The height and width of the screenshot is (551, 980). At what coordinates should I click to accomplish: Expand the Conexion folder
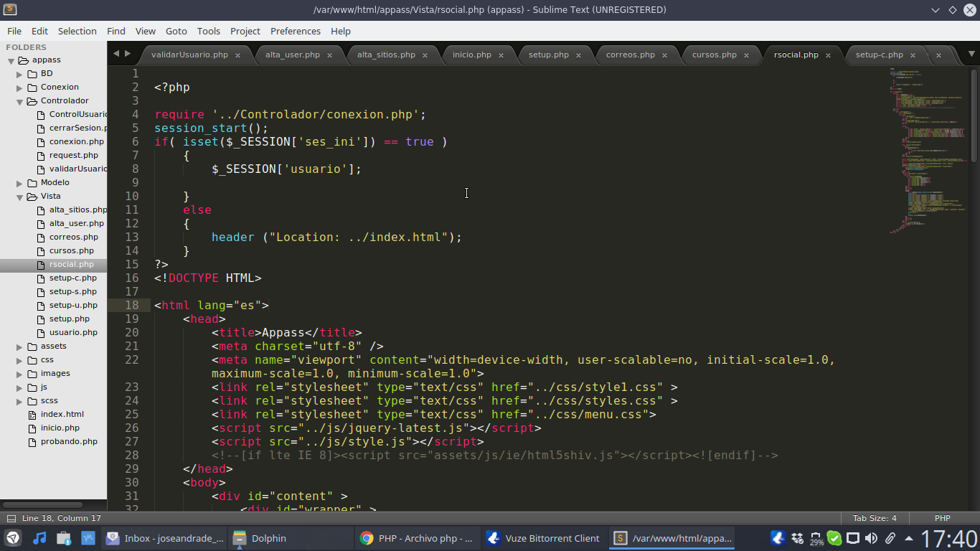click(x=20, y=88)
